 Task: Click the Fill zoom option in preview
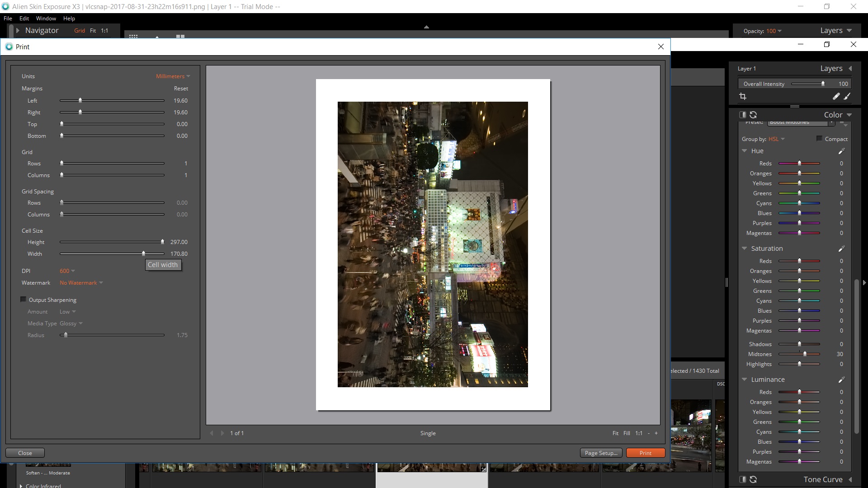point(627,433)
